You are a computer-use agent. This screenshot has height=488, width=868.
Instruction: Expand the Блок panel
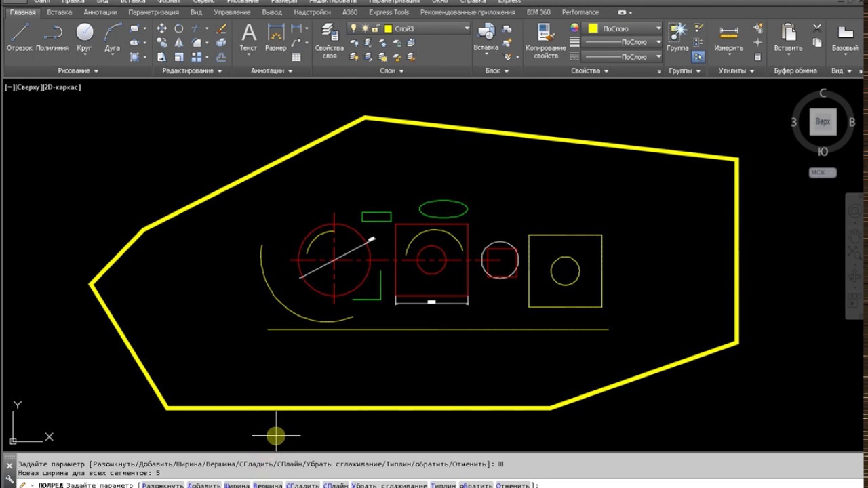(x=497, y=70)
